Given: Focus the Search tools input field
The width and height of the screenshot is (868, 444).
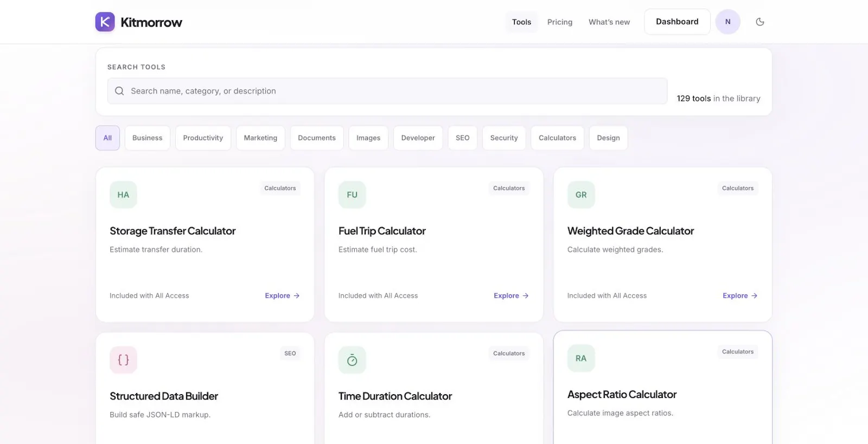Looking at the screenshot, I should 387,91.
